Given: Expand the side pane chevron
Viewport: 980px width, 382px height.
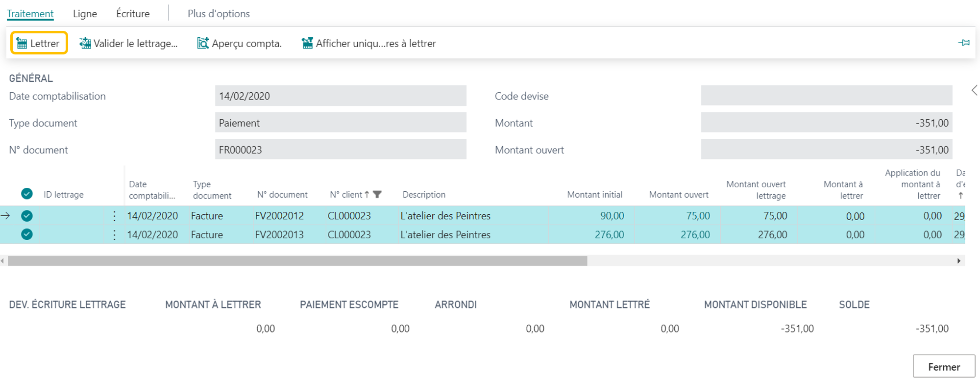Looking at the screenshot, I should coord(974,90).
